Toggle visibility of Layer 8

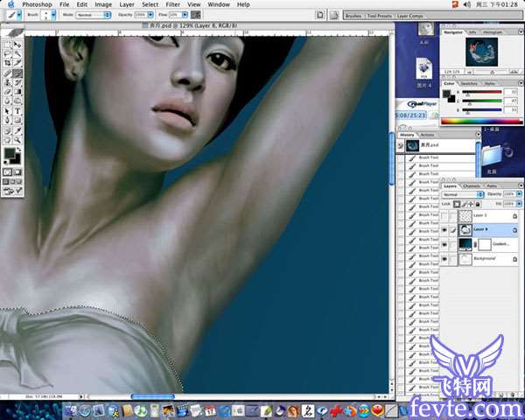tap(444, 229)
